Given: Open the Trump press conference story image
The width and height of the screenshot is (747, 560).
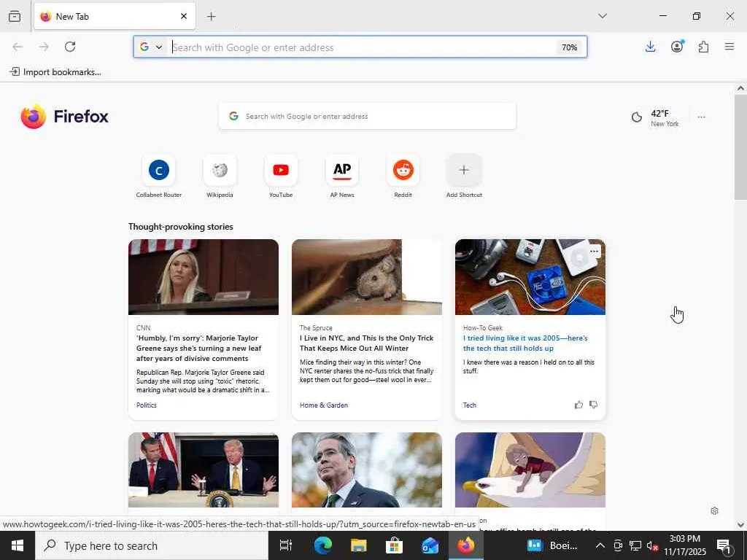Looking at the screenshot, I should [204, 470].
